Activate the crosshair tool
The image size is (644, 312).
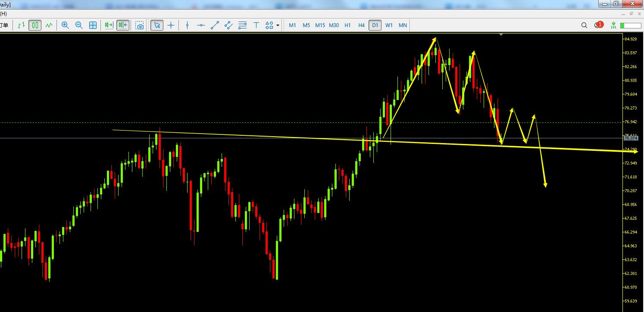tap(171, 25)
